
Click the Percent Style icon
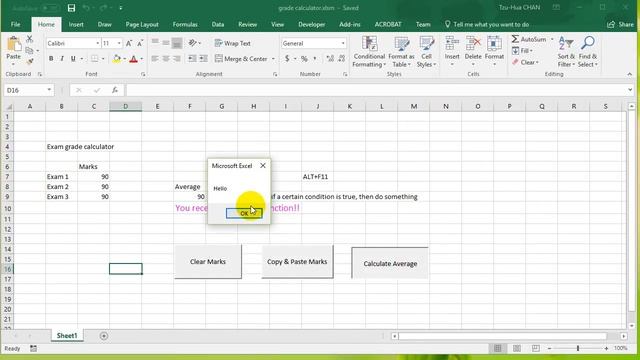[304, 59]
